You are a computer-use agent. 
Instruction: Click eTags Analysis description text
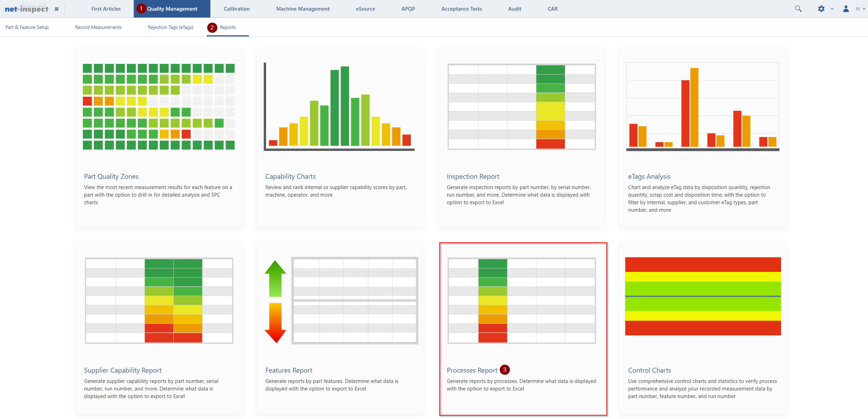pyautogui.click(x=699, y=199)
